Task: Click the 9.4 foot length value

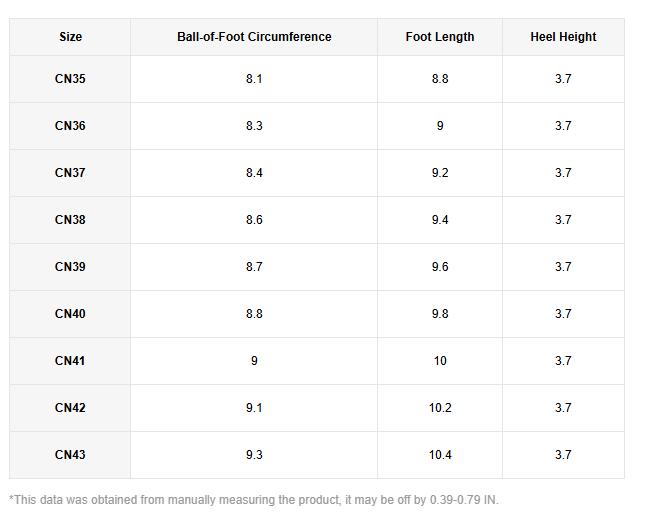Action: click(440, 220)
